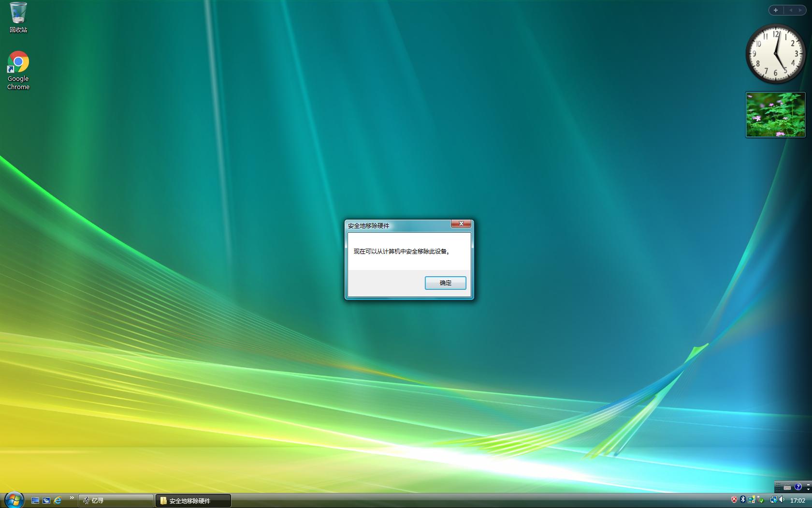Click the 安全地移除硬件 dialog title bar

[398, 225]
